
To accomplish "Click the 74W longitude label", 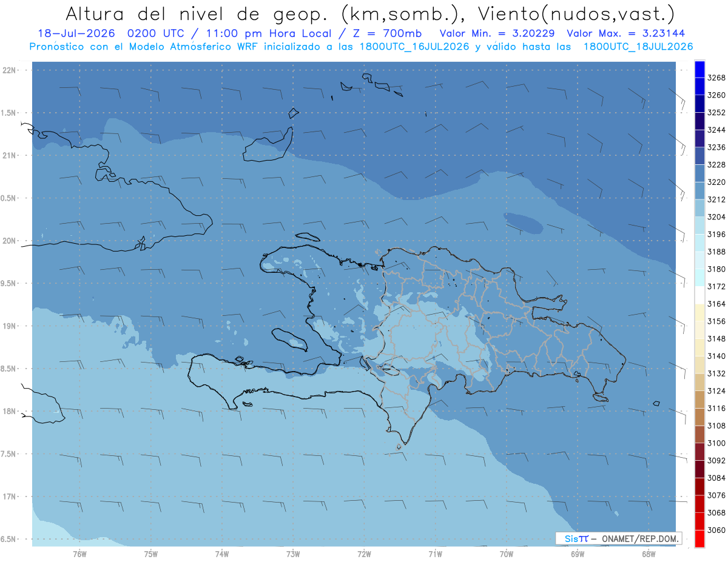I will (222, 554).
